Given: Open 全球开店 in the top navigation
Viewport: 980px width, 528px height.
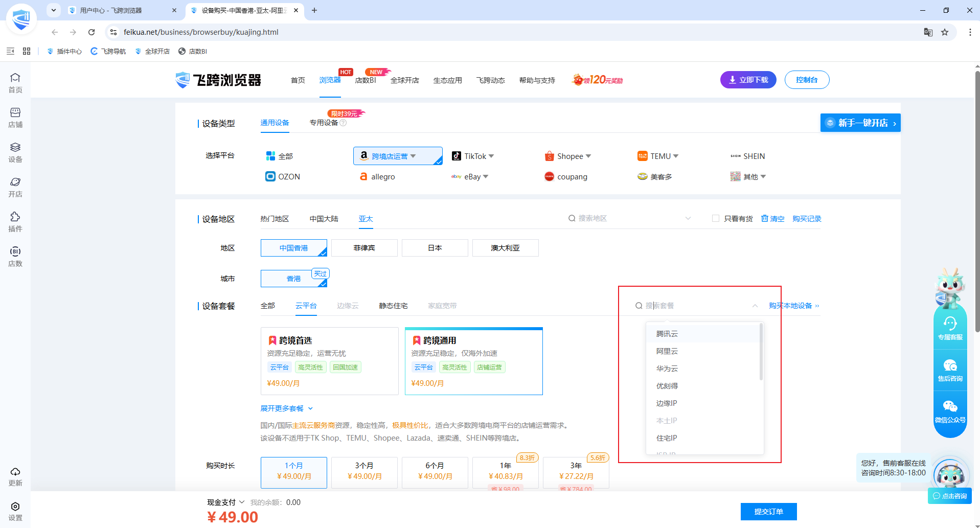Looking at the screenshot, I should click(405, 80).
